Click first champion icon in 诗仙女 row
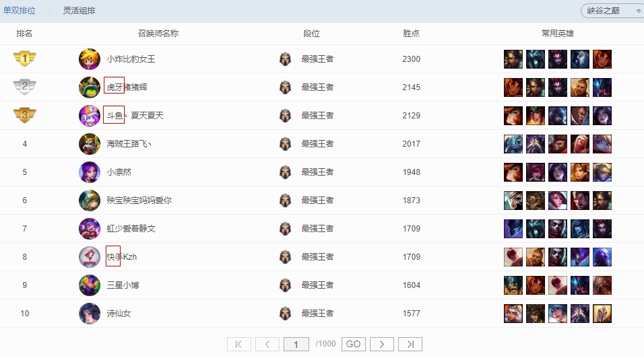Image resolution: width=644 pixels, height=358 pixels. [513, 314]
